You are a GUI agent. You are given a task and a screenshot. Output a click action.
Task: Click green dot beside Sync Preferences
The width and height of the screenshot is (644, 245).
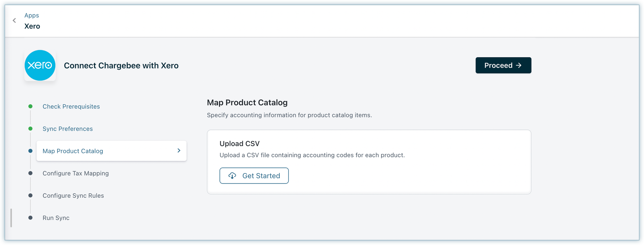point(31,129)
